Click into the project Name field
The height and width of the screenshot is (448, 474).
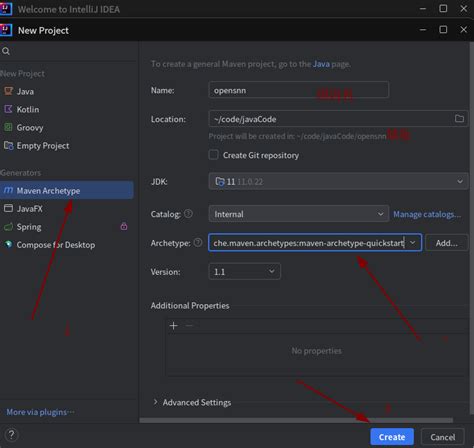[298, 90]
